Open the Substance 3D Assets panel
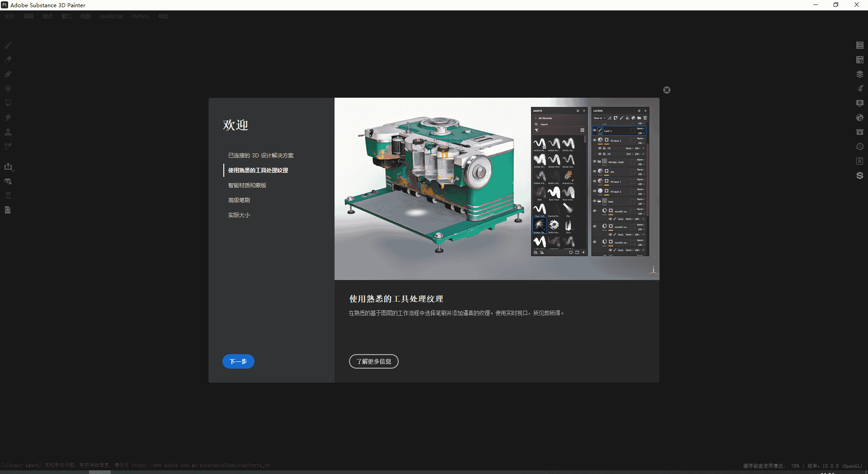Screen dimensions: 868x474 (x=859, y=175)
